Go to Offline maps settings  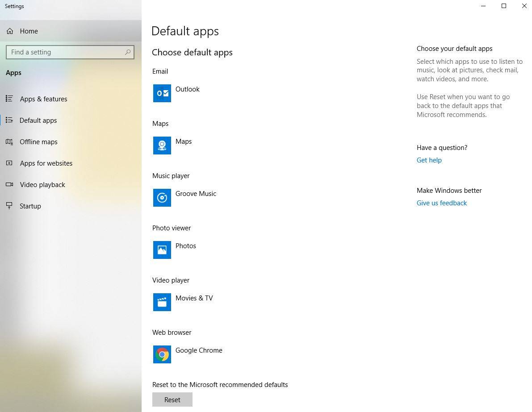[38, 142]
